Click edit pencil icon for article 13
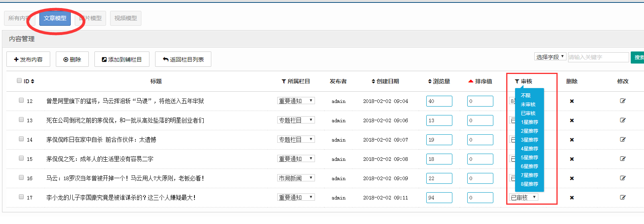 (623, 120)
